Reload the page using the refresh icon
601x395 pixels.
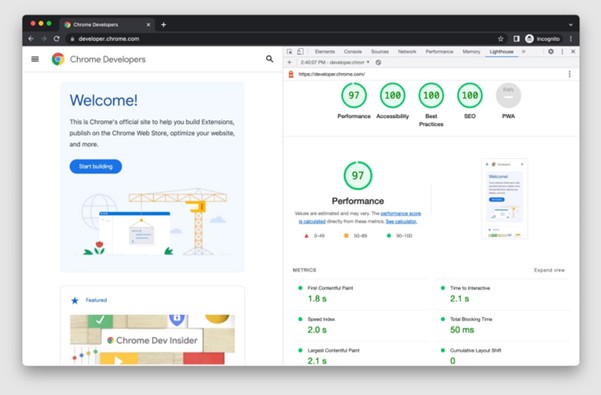click(57, 39)
